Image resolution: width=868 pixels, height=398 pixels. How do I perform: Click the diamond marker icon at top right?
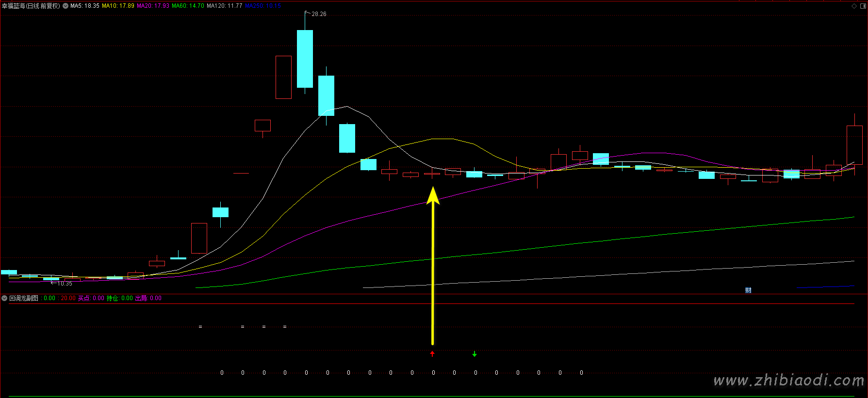click(854, 6)
